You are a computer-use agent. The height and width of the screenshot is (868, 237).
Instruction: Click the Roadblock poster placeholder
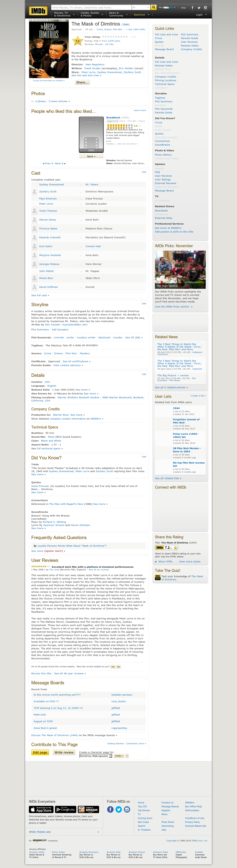tap(91, 134)
